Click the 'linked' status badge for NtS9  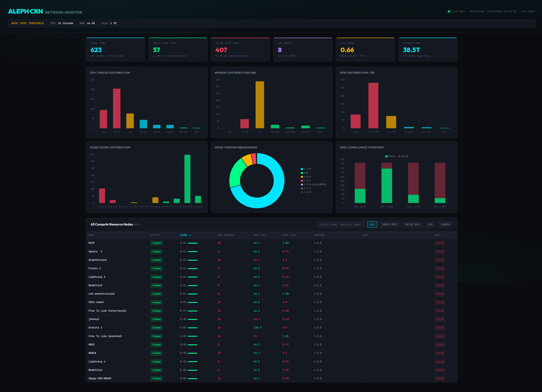pos(156,243)
